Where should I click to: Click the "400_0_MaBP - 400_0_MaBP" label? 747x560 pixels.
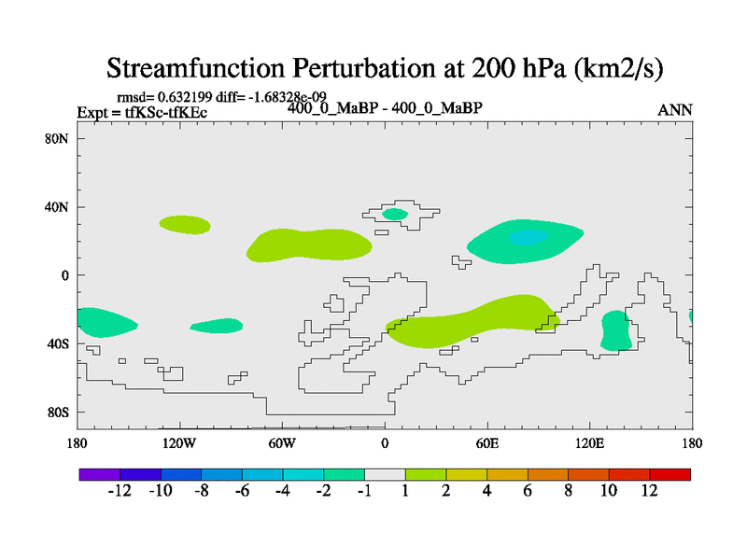(385, 107)
